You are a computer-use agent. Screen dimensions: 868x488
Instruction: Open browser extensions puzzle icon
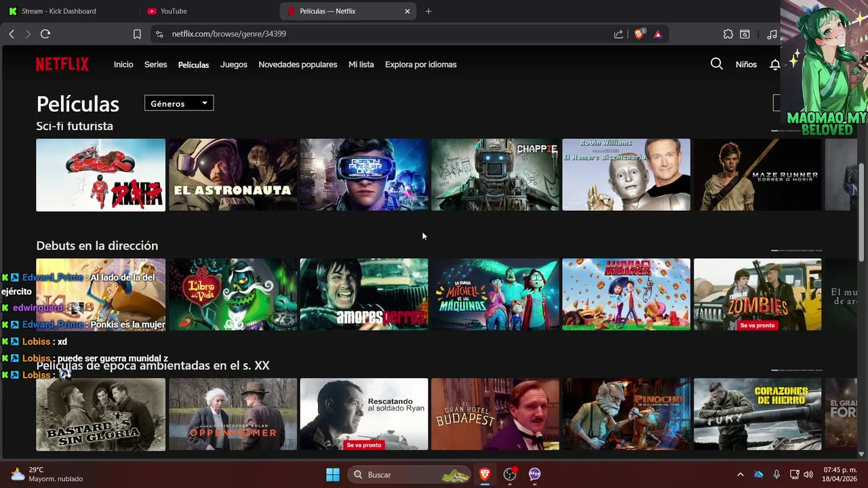click(x=728, y=34)
